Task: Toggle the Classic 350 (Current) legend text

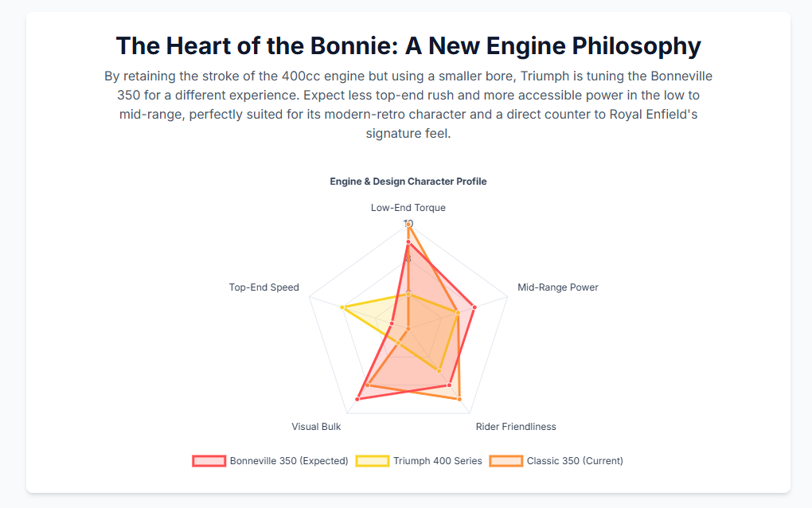Action: (575, 461)
